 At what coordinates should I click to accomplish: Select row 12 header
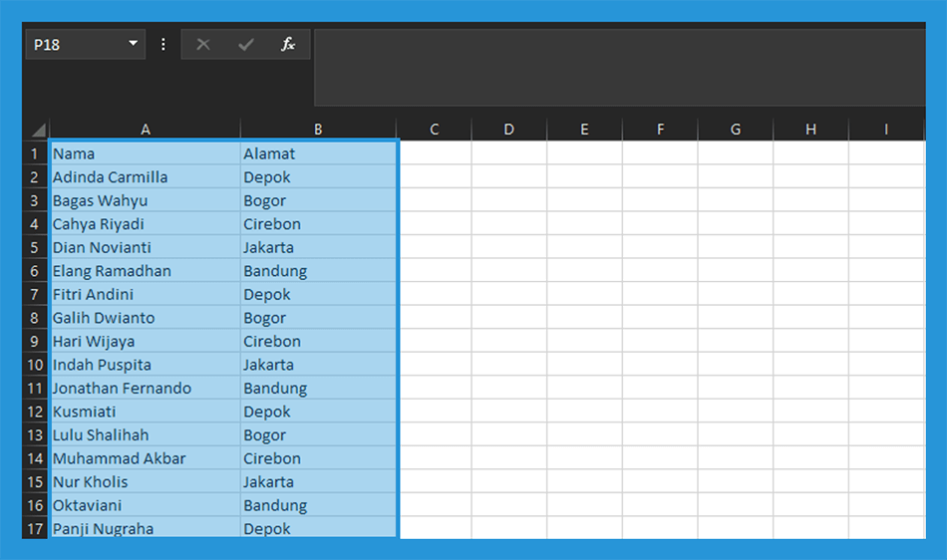[x=35, y=412]
